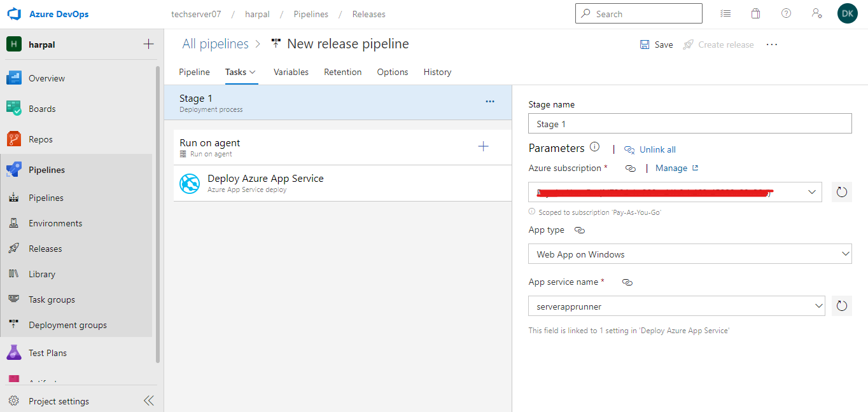The width and height of the screenshot is (868, 412).
Task: Click the plus icon next to harpal
Action: (148, 45)
